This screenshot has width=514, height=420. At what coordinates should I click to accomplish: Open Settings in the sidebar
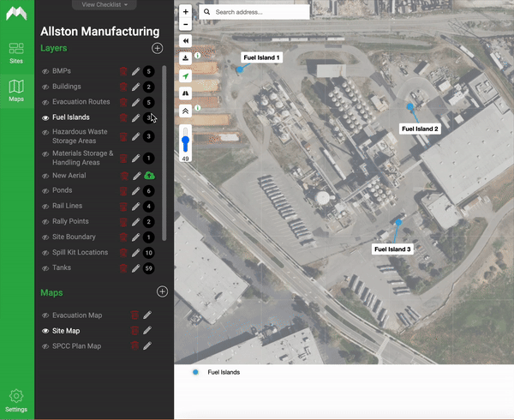pyautogui.click(x=16, y=399)
